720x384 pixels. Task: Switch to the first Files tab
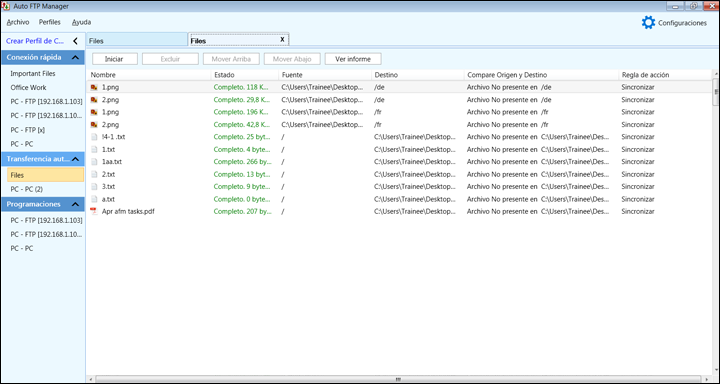pyautogui.click(x=137, y=40)
